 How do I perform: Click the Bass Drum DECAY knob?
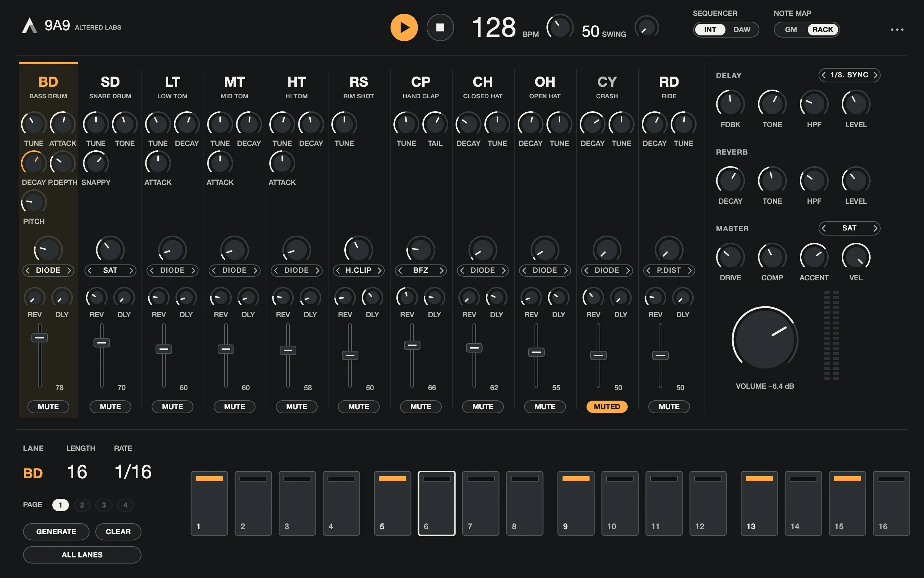click(x=34, y=163)
